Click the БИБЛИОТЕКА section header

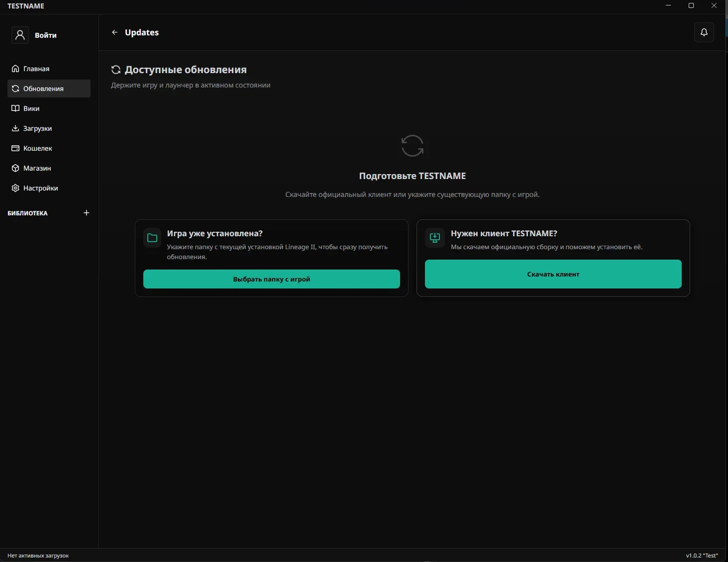click(28, 213)
